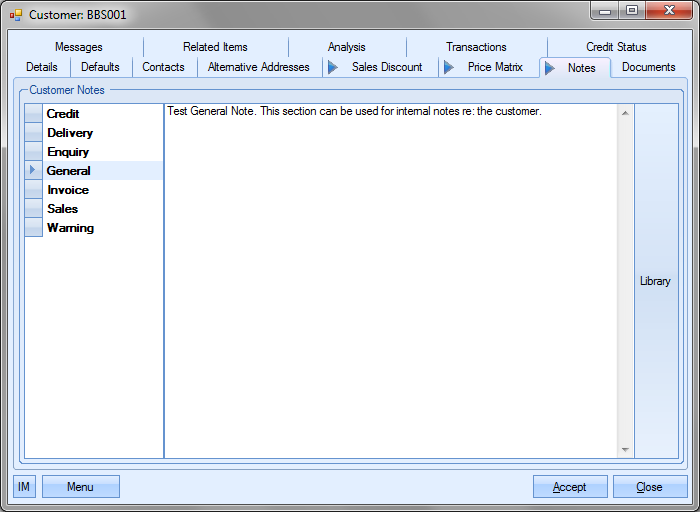Image resolution: width=700 pixels, height=512 pixels.
Task: Switch to the Price Matrix tab
Action: tap(495, 67)
